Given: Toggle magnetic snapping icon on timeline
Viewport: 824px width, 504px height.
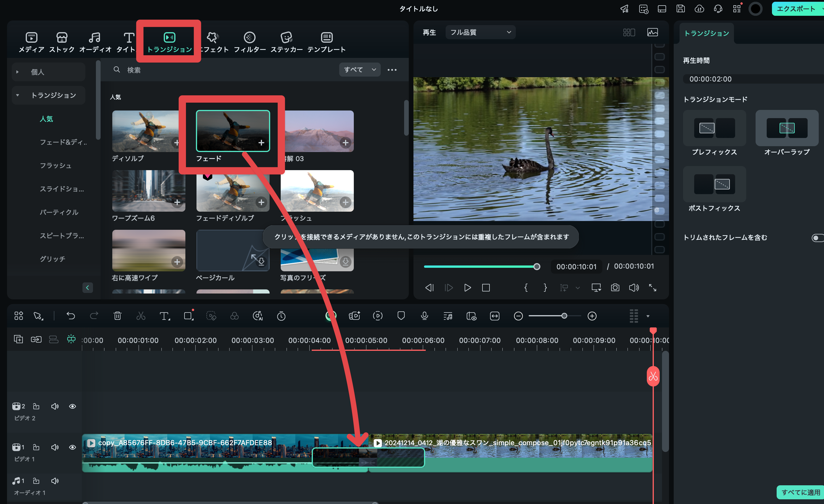Looking at the screenshot, I should pos(71,339).
